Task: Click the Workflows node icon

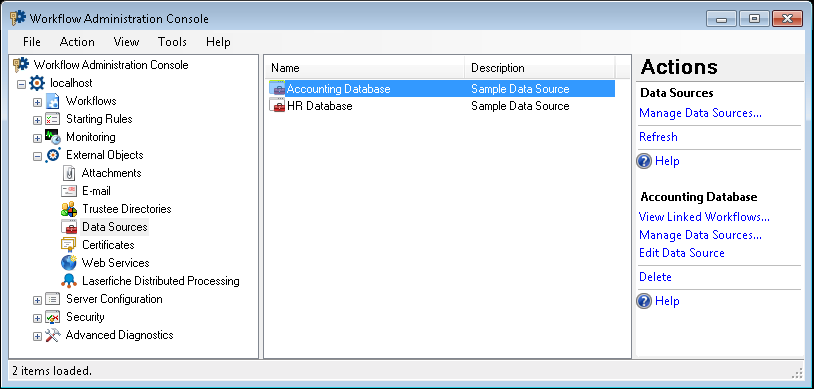Action: 53,101
